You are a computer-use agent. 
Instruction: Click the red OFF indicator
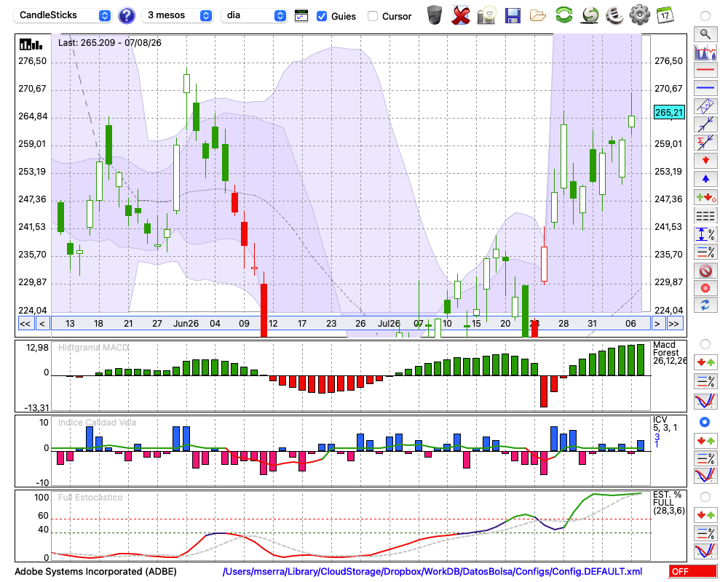coord(693,571)
